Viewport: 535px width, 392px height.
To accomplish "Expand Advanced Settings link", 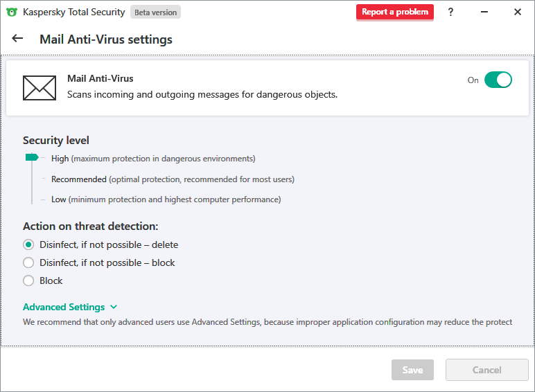I will click(64, 307).
